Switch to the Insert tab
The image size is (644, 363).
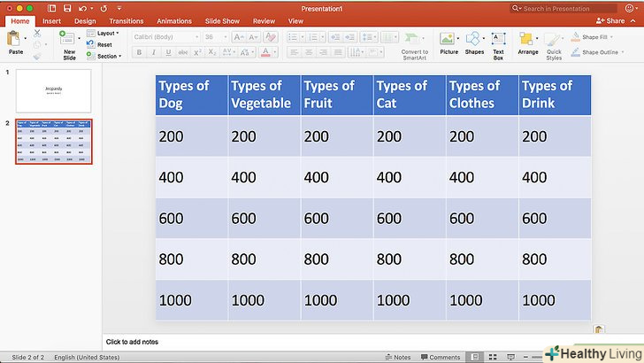pos(51,20)
